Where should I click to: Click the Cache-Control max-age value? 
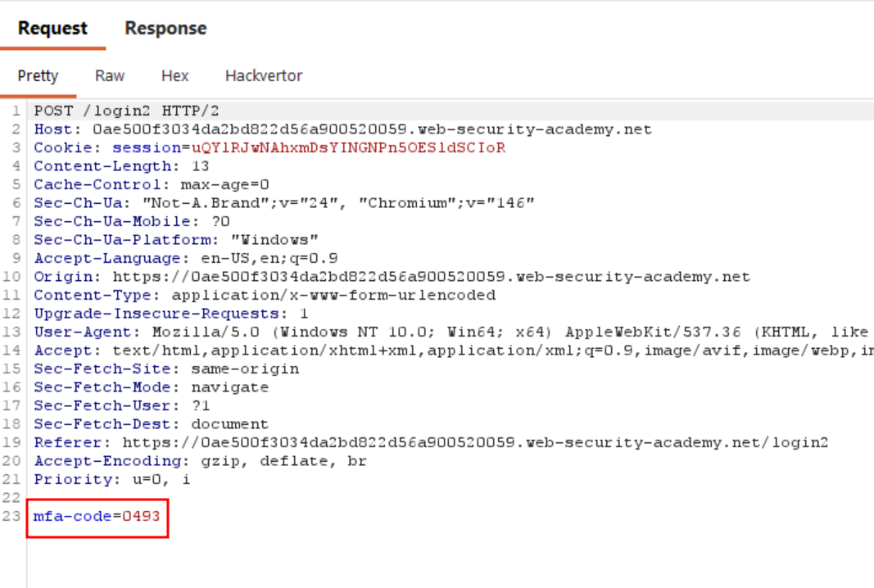point(224,184)
